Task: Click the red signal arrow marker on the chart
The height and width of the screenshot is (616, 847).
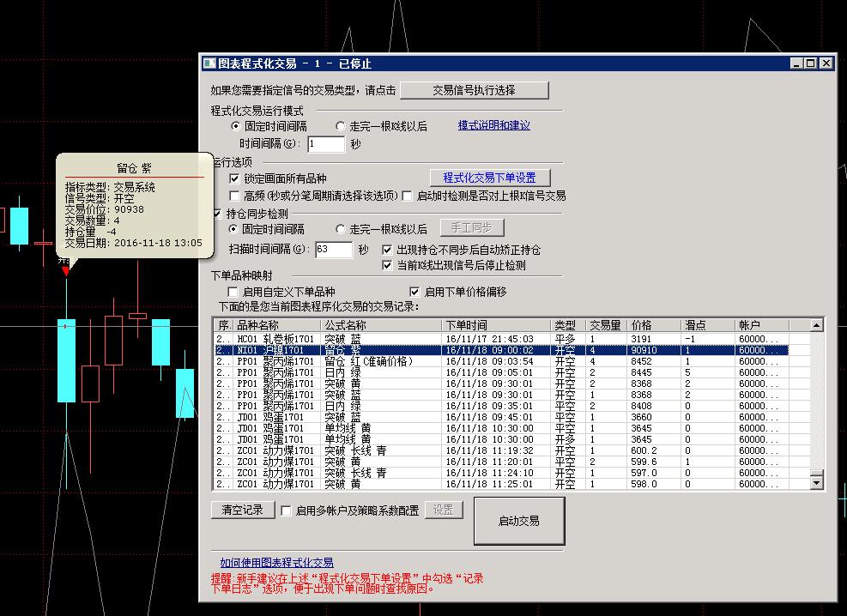Action: point(66,271)
